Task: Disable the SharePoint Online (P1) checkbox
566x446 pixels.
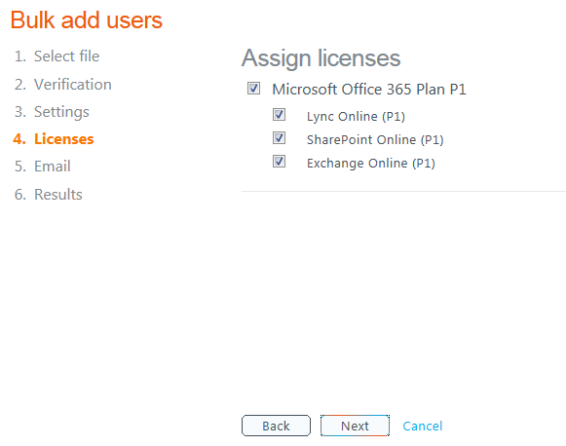Action: pyautogui.click(x=279, y=138)
